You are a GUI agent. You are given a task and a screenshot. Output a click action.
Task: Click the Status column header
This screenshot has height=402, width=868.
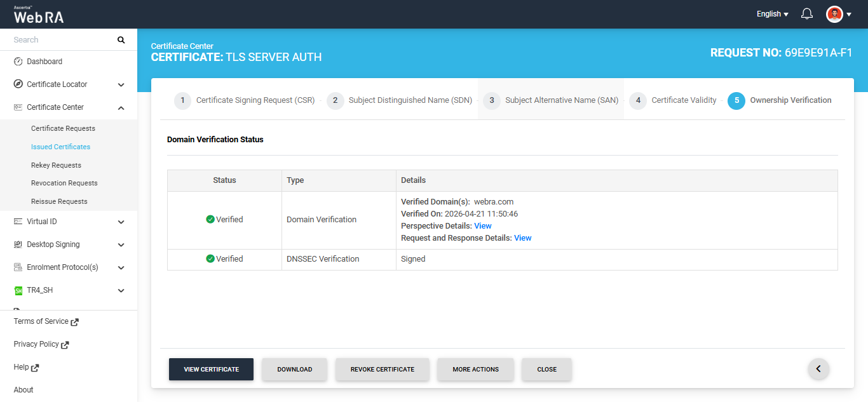point(224,180)
